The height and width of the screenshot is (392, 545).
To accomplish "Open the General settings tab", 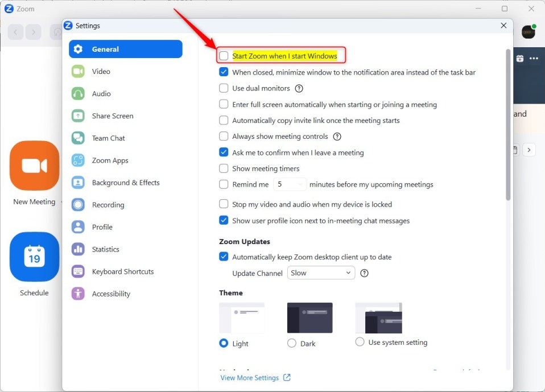I will tap(126, 49).
